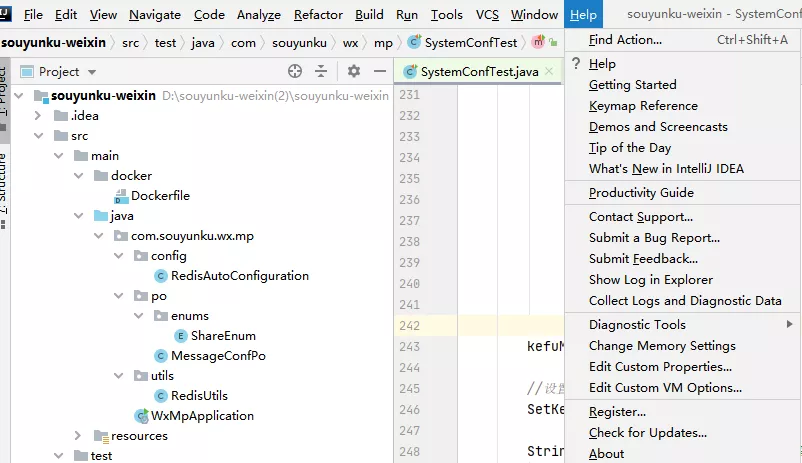Screen dimensions: 802x463
Task: Select About menu item
Action: (683, 453)
